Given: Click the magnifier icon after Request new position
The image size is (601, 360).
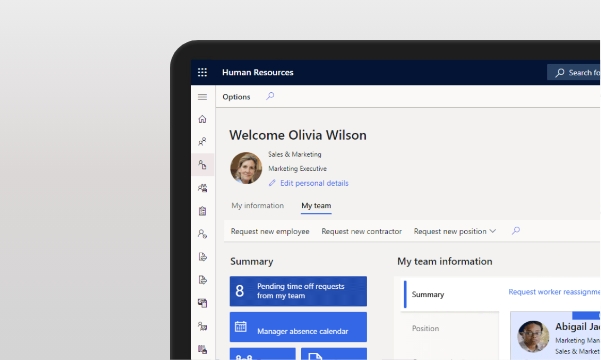Looking at the screenshot, I should [516, 230].
